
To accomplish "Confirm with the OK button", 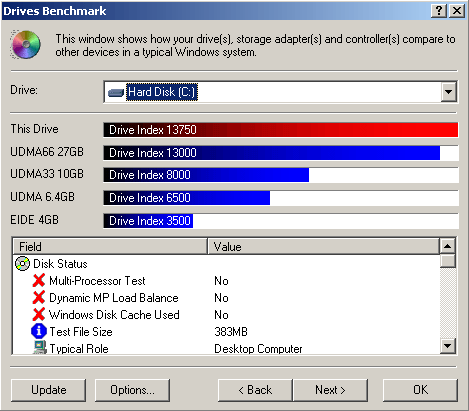I will pyautogui.click(x=420, y=390).
